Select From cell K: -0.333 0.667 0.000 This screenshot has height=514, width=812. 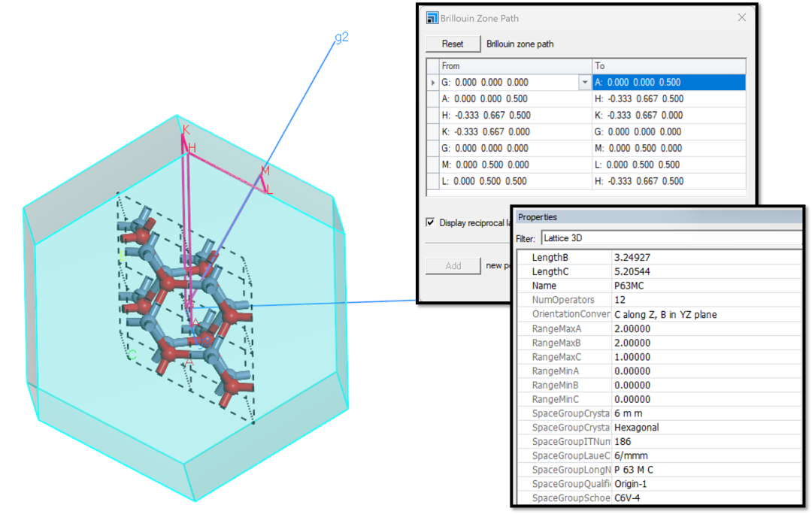click(515, 132)
